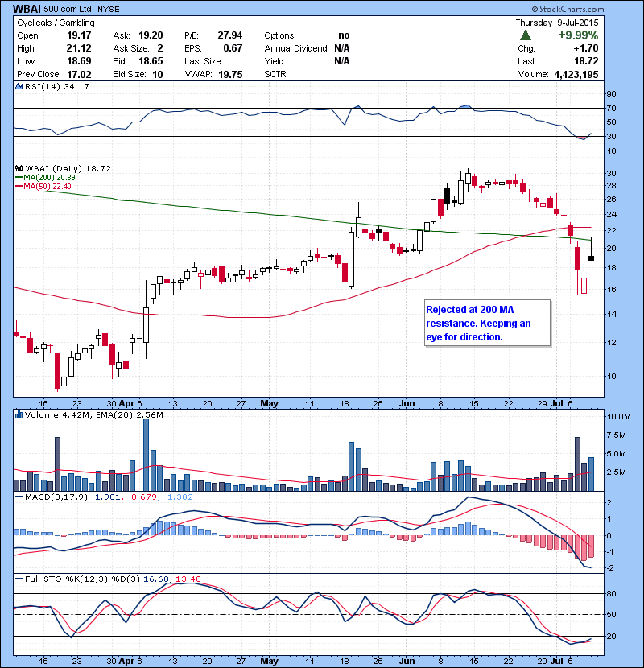Click the volume bars icon beside Volume label
644x668 pixels.
click(x=19, y=414)
